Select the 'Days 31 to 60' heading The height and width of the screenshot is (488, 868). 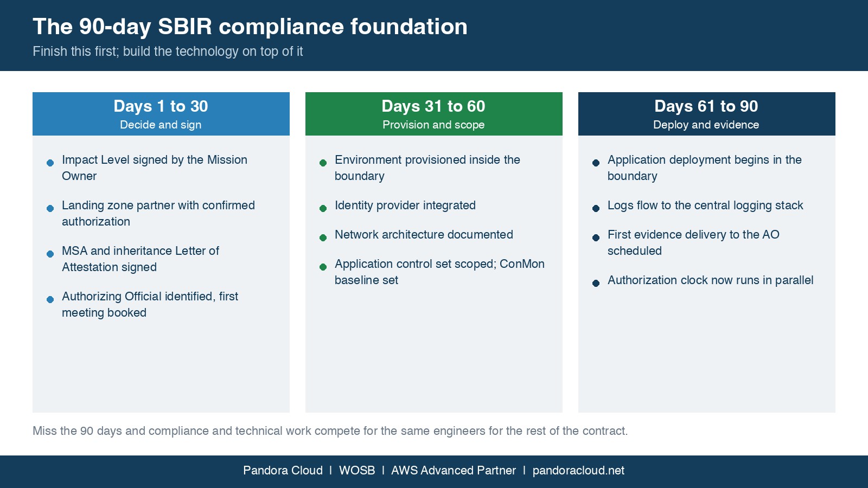click(433, 106)
